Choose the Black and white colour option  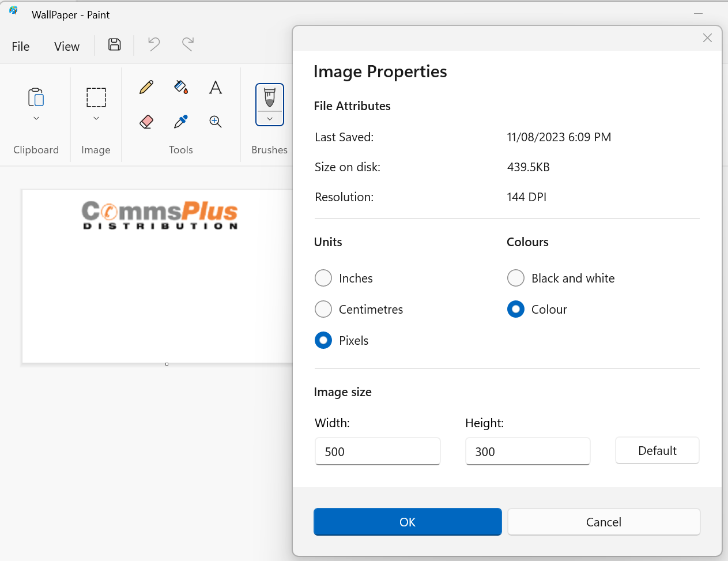(x=516, y=278)
